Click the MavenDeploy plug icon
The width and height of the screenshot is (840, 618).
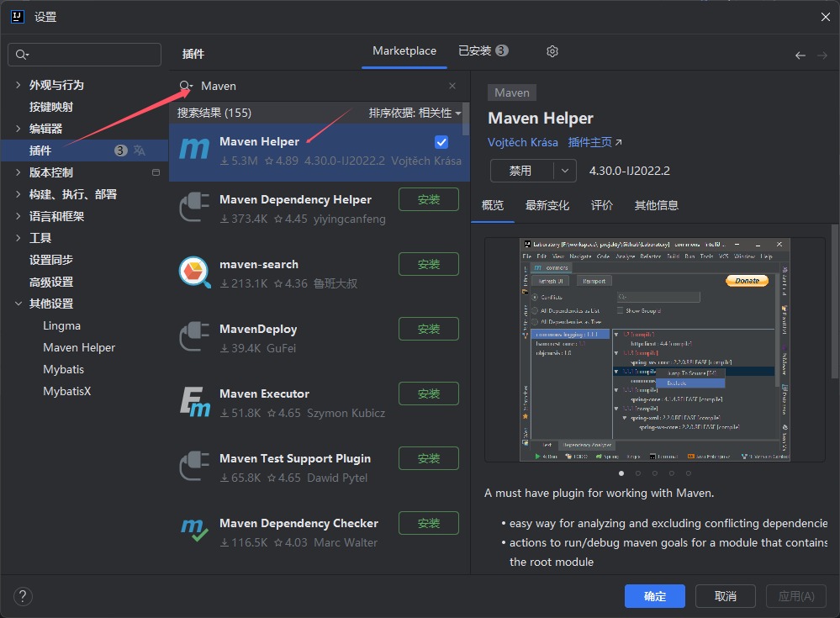[x=194, y=337]
